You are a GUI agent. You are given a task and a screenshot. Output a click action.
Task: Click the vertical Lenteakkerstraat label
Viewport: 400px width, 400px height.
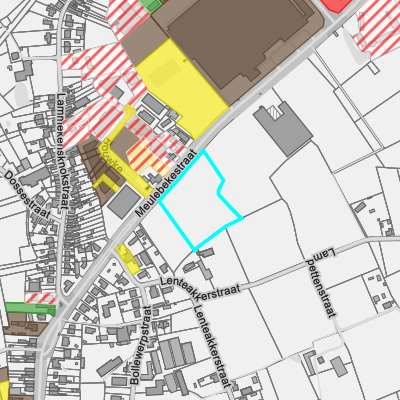[212, 345]
